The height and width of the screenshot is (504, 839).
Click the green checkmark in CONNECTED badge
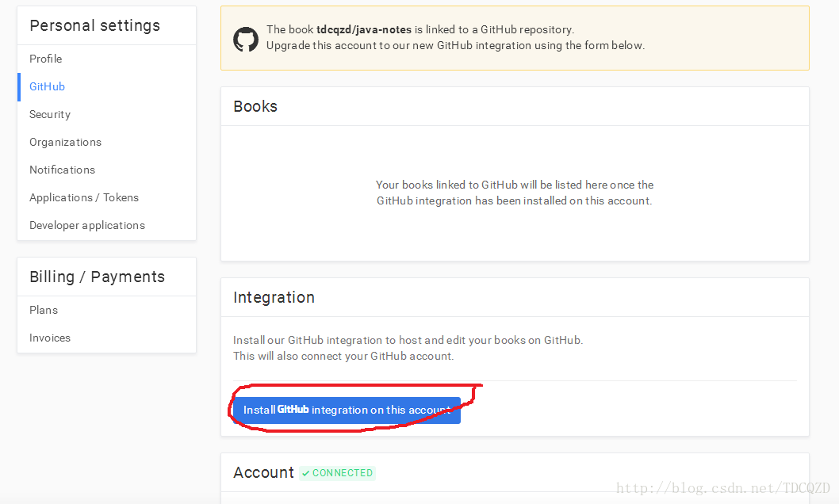pos(305,474)
